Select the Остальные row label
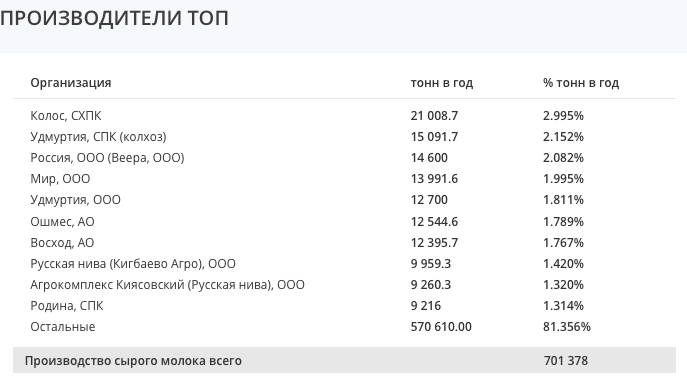The image size is (687, 379). pyautogui.click(x=63, y=327)
